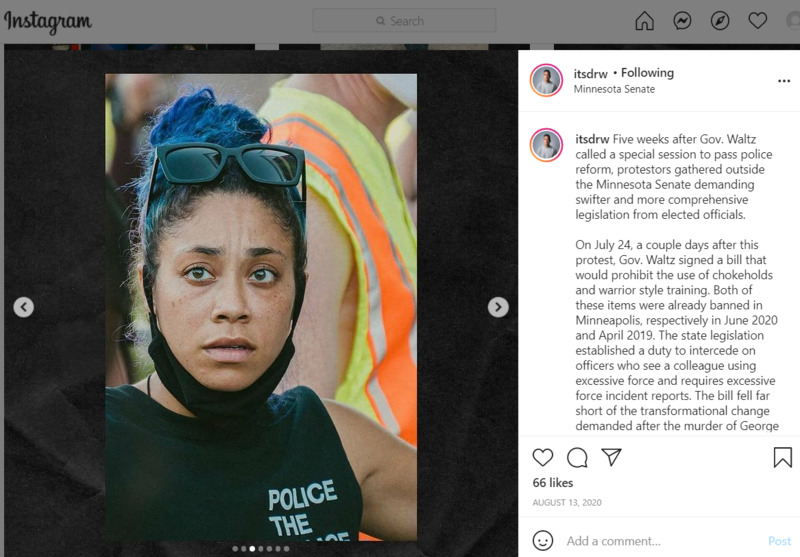Screen dimensions: 800x557
Task: Go to Instagram home feed icon
Action: click(x=644, y=21)
